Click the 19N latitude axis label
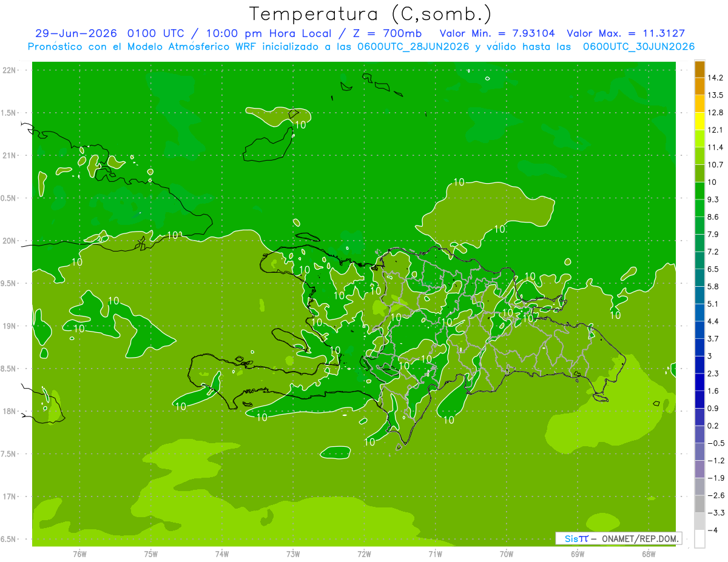Viewport: 728px width, 562px height. coord(10,326)
